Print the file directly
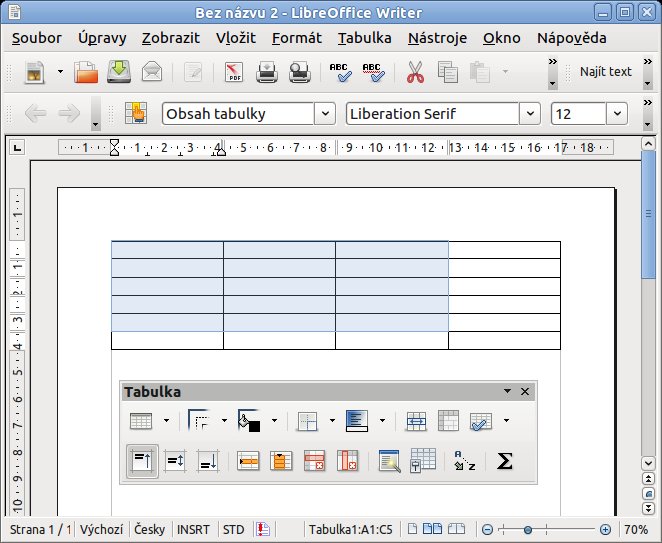This screenshot has width=662, height=543. point(267,72)
